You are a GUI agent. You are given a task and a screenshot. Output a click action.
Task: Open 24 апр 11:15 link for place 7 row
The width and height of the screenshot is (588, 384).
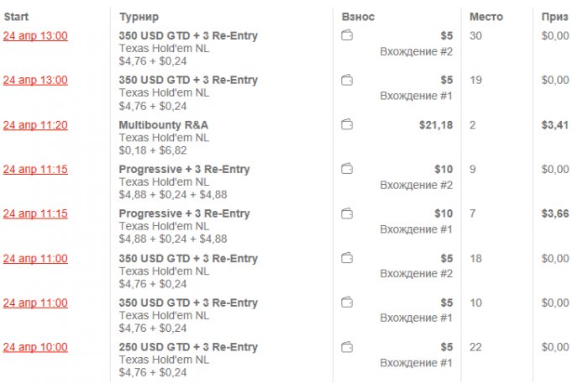pyautogui.click(x=35, y=214)
